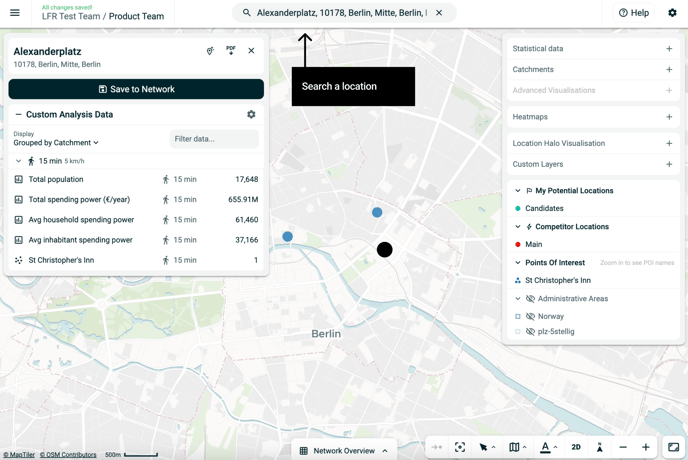Click the location pin icon beside Alexanderplatz
688x460 pixels.
[210, 51]
